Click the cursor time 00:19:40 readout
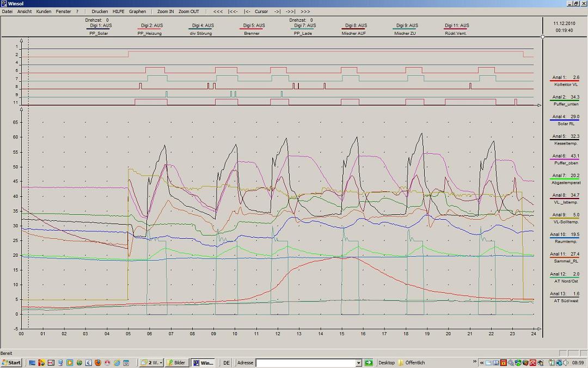This screenshot has height=368, width=588. coord(564,31)
